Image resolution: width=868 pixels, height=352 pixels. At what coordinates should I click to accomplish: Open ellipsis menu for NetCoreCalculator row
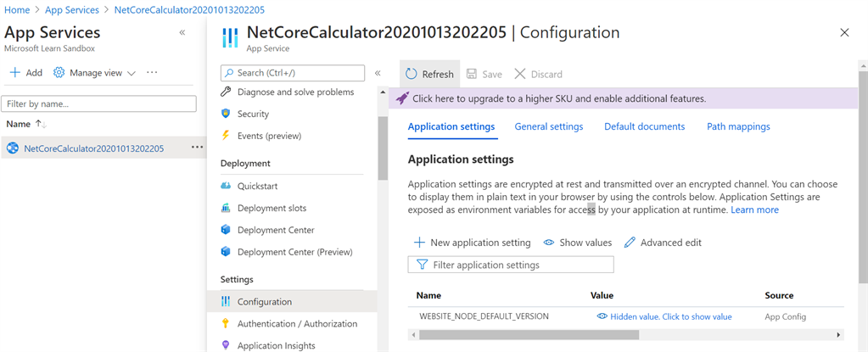tap(197, 148)
